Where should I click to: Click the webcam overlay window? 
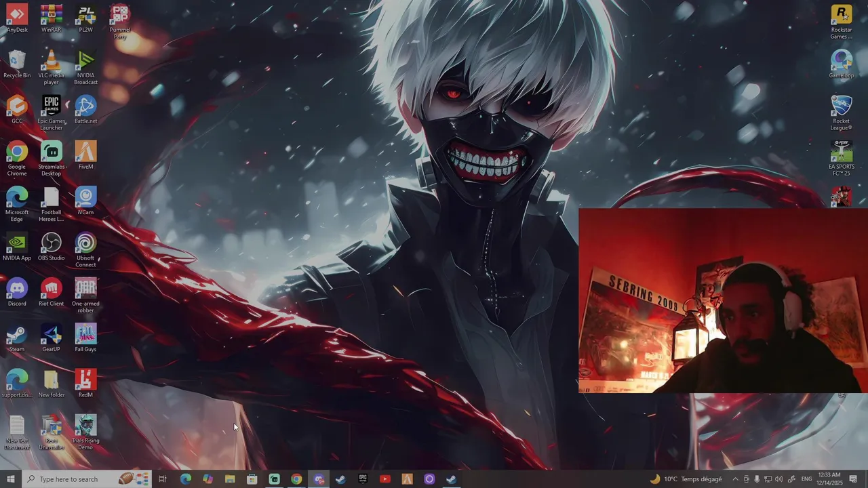click(x=723, y=301)
